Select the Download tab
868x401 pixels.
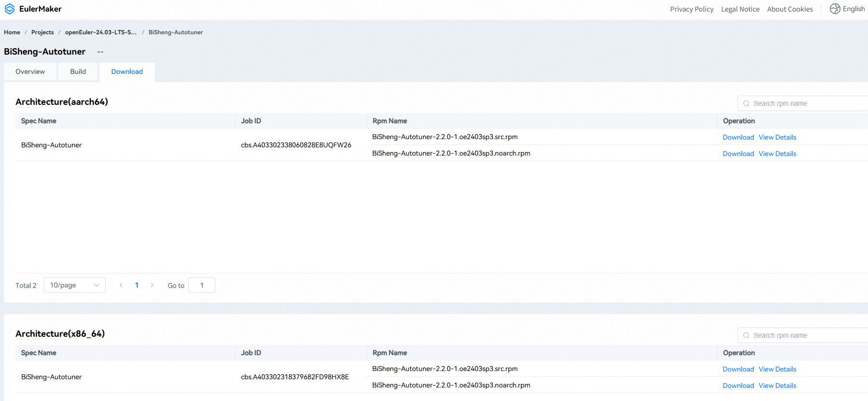tap(127, 72)
